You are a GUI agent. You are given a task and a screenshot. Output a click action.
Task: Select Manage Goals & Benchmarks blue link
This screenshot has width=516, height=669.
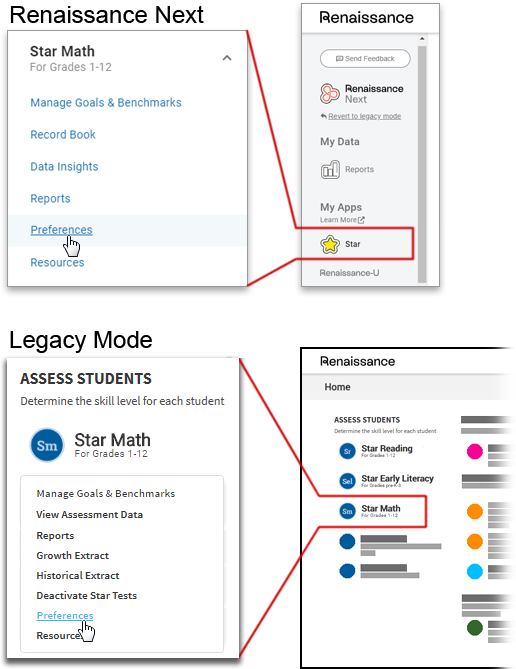pyautogui.click(x=106, y=103)
